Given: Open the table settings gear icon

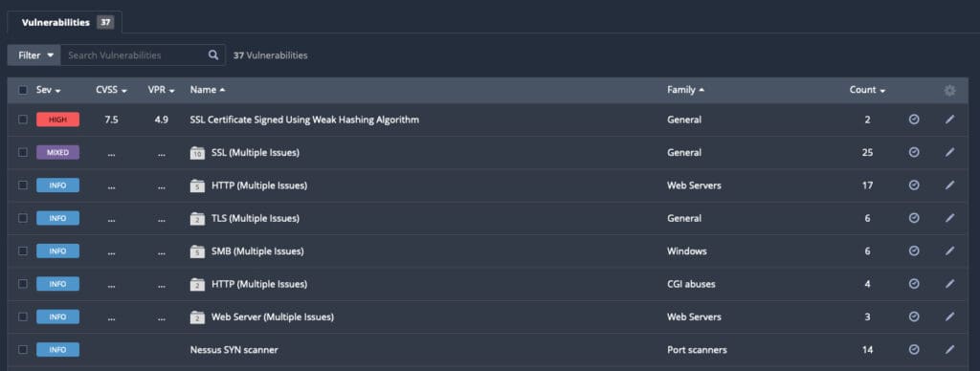Looking at the screenshot, I should [949, 91].
